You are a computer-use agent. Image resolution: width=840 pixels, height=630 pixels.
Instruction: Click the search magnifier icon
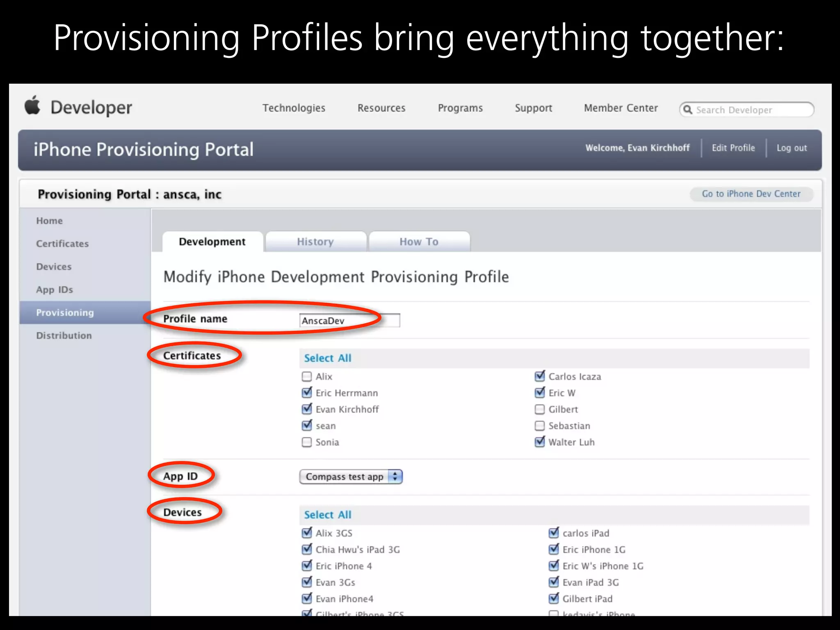pyautogui.click(x=688, y=110)
